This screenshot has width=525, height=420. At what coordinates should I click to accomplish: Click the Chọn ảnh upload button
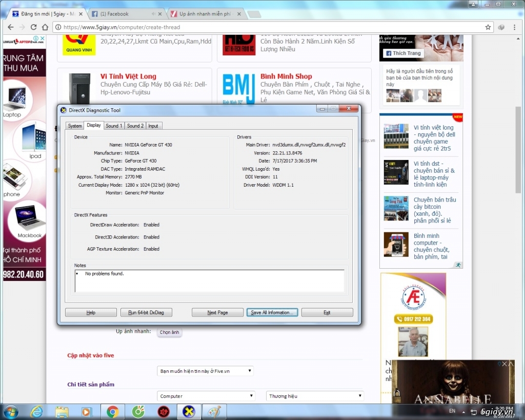pos(169,332)
